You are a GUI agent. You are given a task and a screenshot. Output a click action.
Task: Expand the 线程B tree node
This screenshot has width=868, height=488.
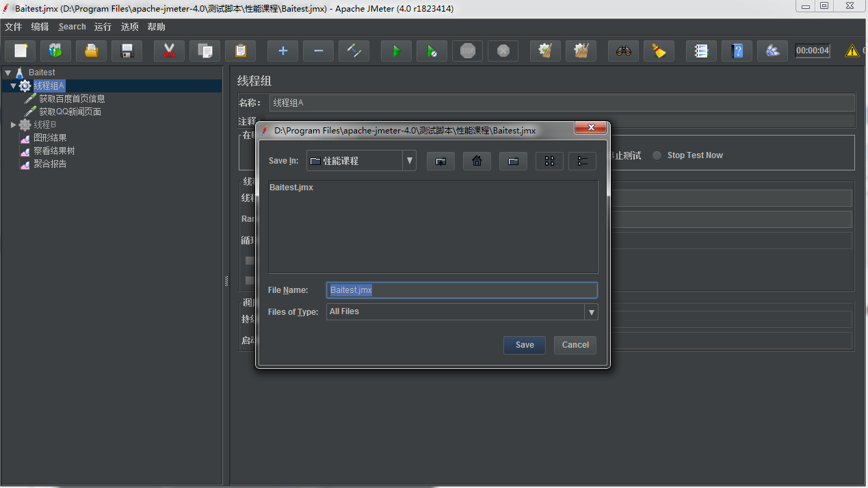13,125
